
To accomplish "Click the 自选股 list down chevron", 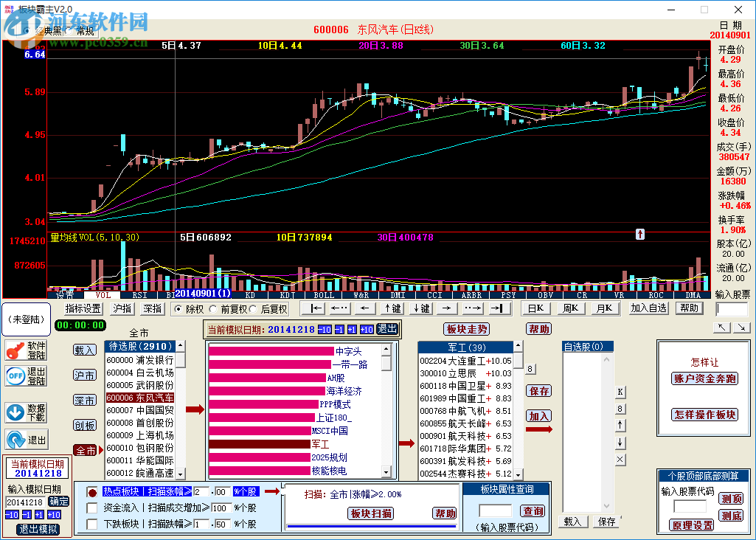I will 606,506.
